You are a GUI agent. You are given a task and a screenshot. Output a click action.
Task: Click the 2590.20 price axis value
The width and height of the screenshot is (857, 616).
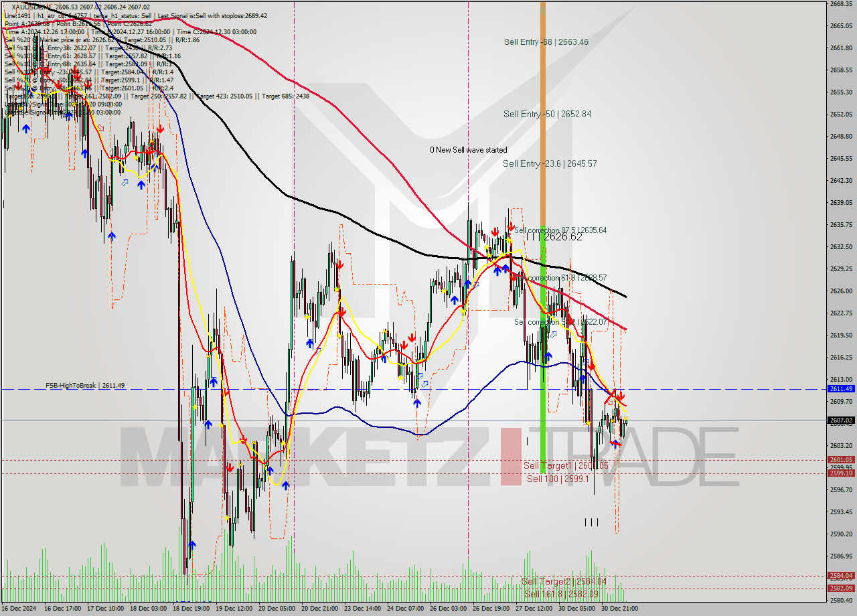tap(840, 534)
